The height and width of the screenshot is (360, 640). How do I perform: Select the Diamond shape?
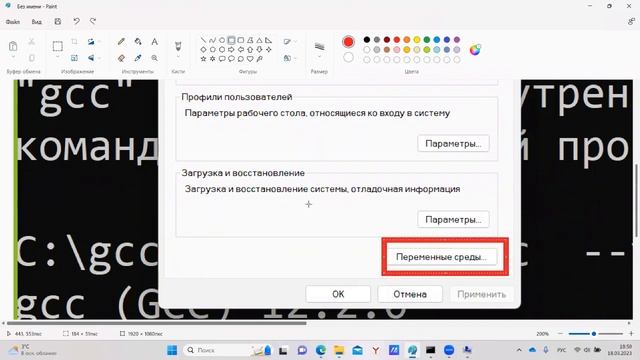pos(203,49)
